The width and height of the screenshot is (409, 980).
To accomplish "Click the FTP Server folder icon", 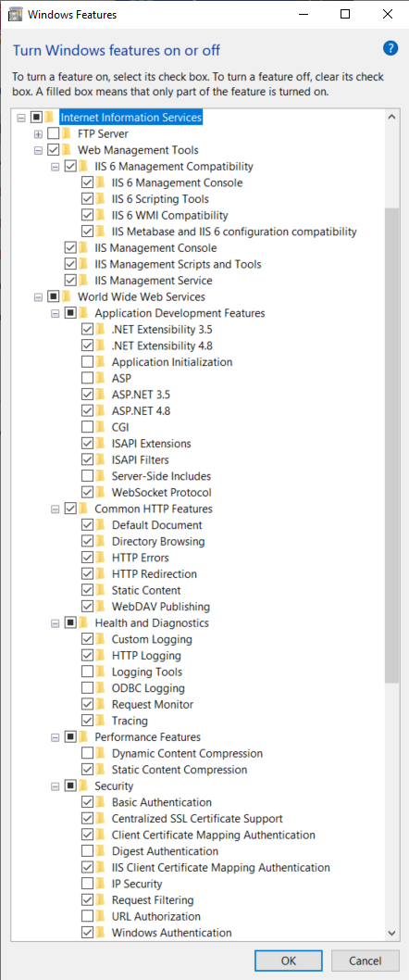I will pyautogui.click(x=67, y=133).
